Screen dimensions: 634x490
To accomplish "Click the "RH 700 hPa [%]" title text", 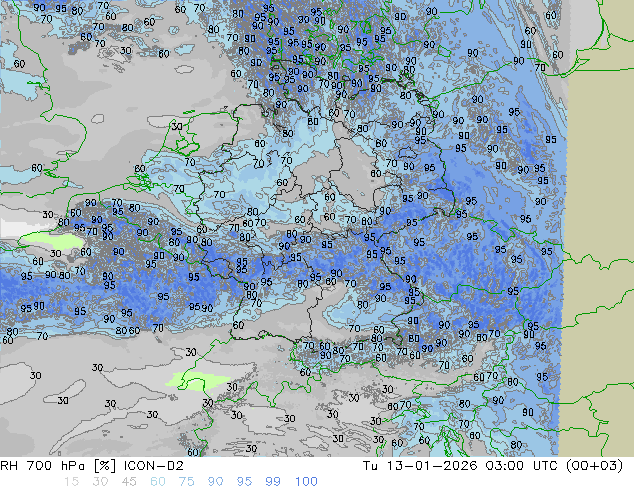I will (x=59, y=466).
